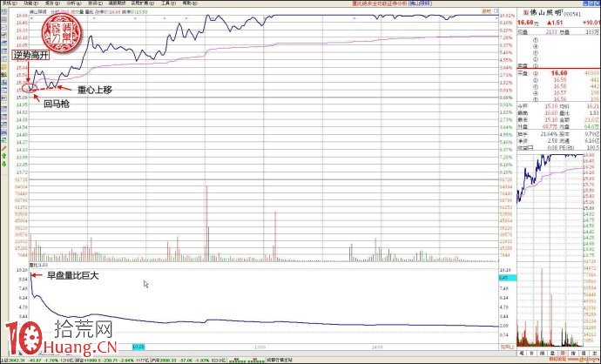Switch to the 笔 tab
Screen dimensions: 601x364
point(522,354)
